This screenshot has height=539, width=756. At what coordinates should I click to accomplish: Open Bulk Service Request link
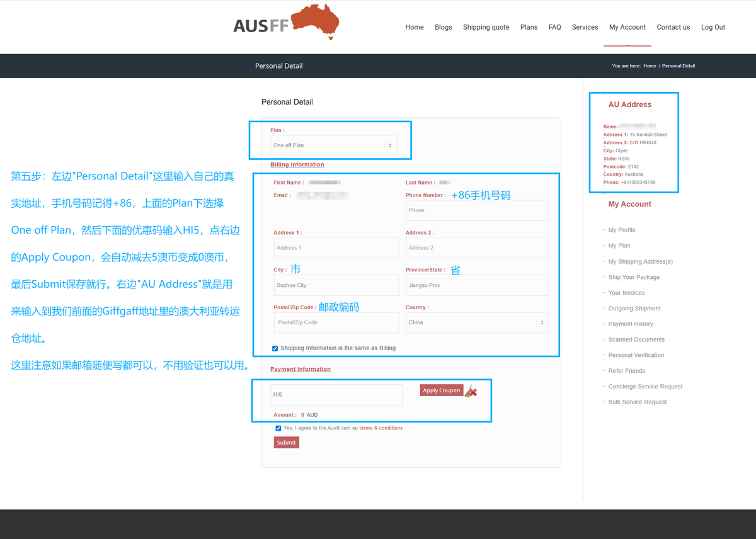(x=638, y=402)
